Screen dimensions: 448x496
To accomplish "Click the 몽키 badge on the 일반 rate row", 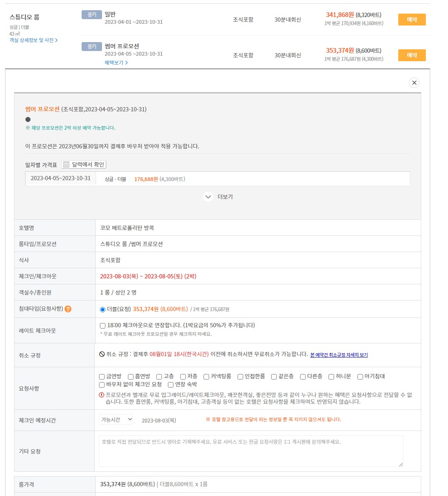I will [92, 14].
